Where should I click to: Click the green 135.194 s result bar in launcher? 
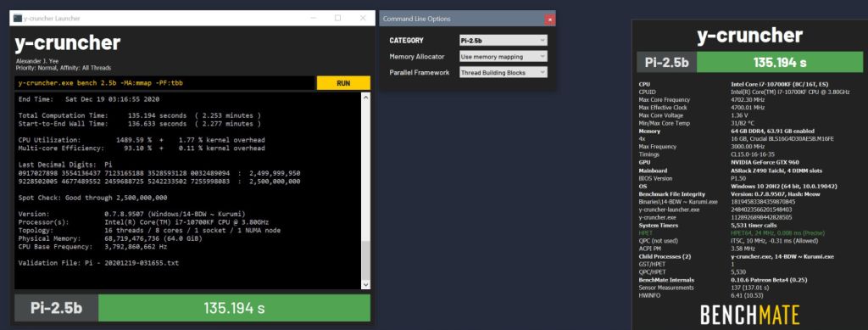pyautogui.click(x=234, y=308)
